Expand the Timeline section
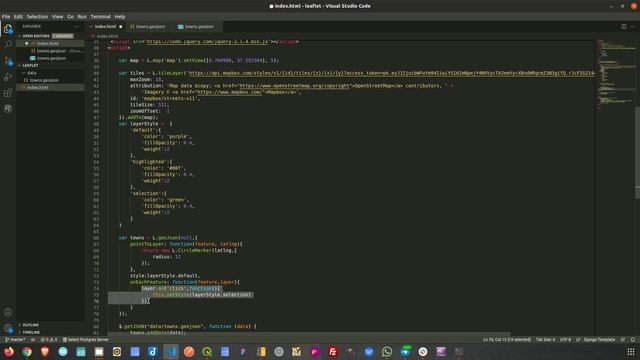The width and height of the screenshot is (640, 360). tap(30, 332)
